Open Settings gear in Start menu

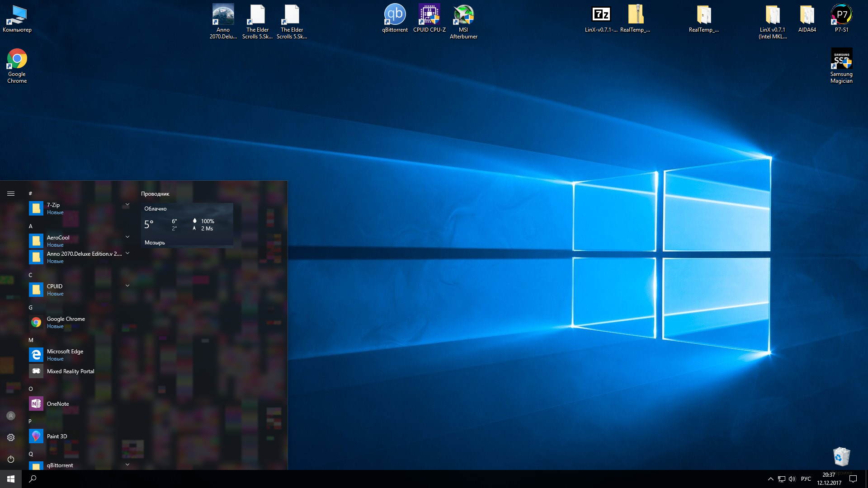tap(11, 437)
